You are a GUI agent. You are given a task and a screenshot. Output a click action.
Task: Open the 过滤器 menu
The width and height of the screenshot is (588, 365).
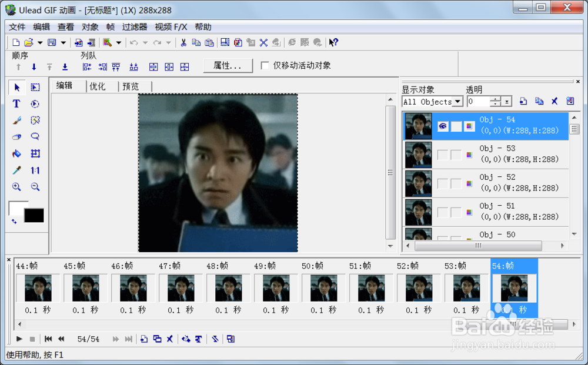pyautogui.click(x=135, y=27)
